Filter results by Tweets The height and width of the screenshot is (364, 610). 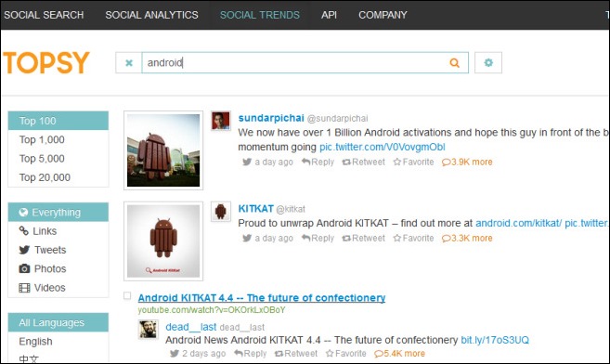(x=58, y=250)
